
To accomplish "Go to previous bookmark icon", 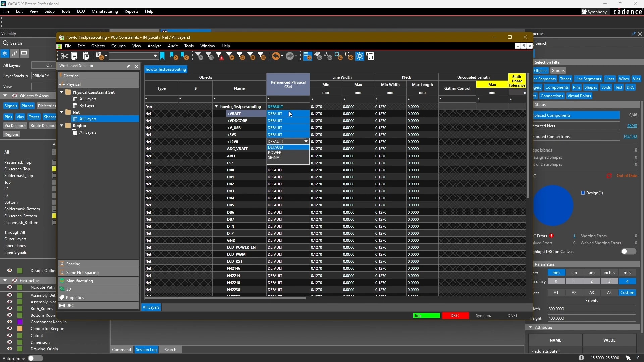I will click(x=184, y=56).
